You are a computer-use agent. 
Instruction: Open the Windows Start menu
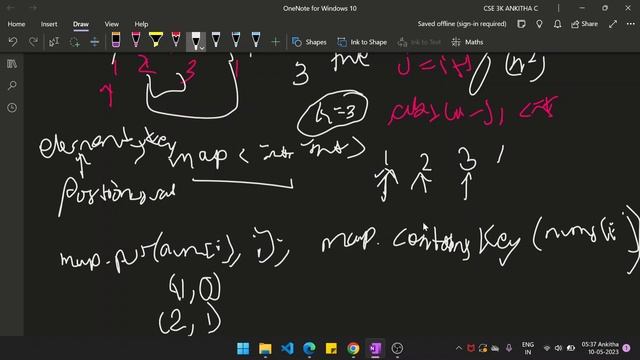click(243, 348)
